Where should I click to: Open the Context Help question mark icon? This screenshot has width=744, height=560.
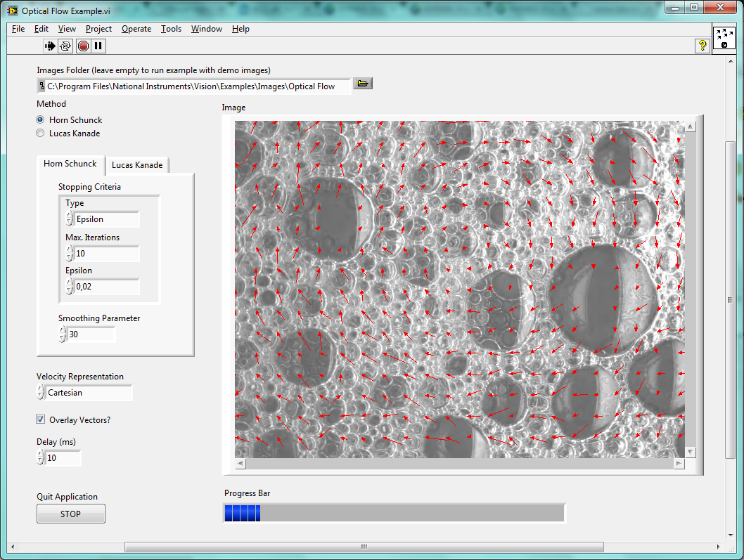702,46
